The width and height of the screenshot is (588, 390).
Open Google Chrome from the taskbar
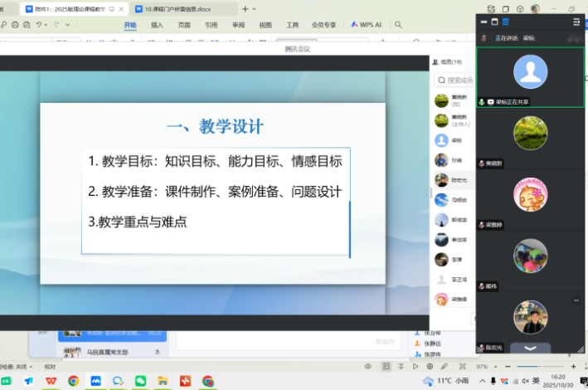[74, 381]
